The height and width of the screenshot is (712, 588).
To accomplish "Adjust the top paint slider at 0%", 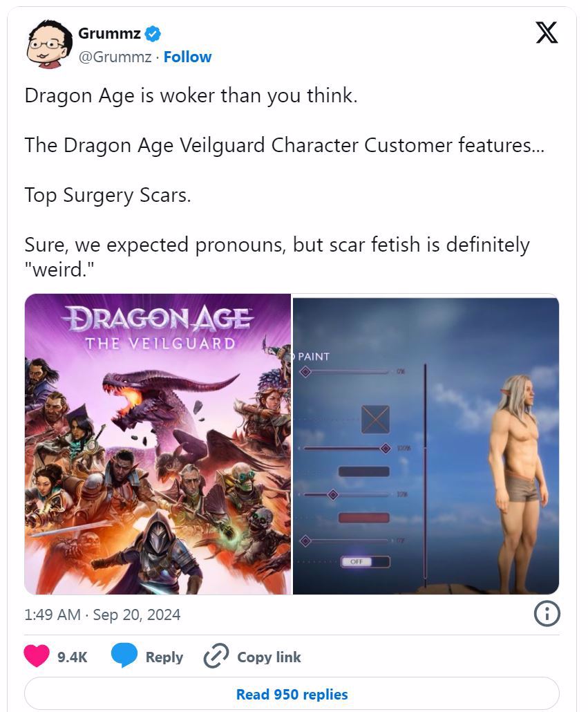I will pos(305,372).
